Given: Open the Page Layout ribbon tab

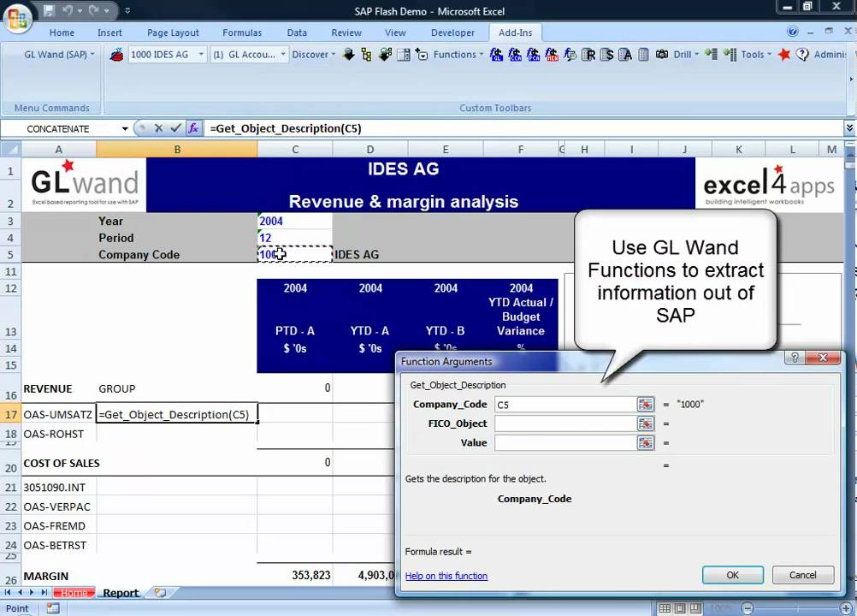Looking at the screenshot, I should pyautogui.click(x=173, y=33).
